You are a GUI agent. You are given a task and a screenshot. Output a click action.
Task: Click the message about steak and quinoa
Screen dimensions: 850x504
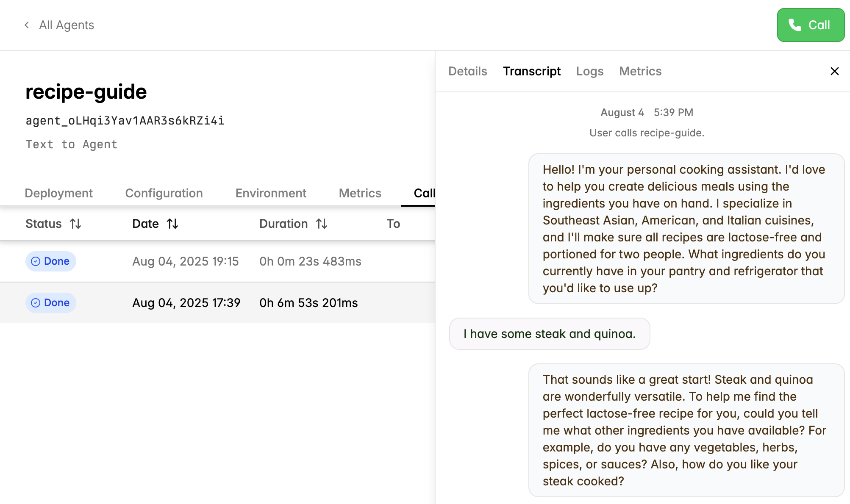549,334
